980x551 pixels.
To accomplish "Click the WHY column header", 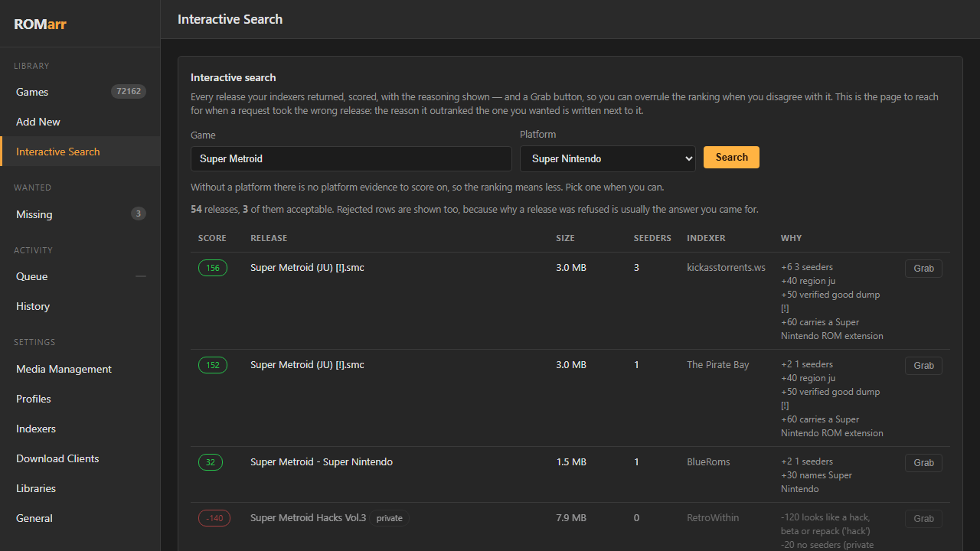I will click(791, 238).
